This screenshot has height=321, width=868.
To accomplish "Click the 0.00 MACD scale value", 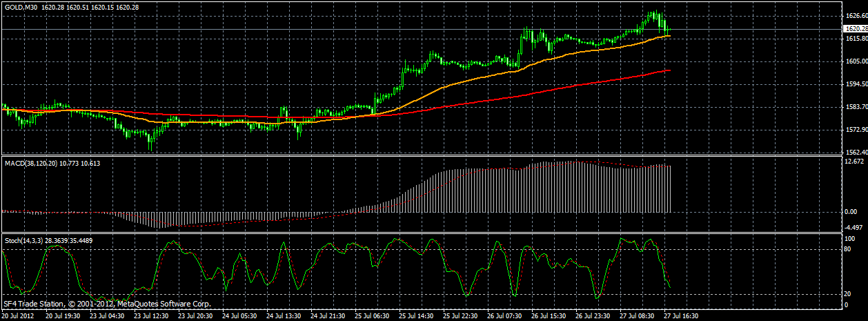I will (x=851, y=213).
